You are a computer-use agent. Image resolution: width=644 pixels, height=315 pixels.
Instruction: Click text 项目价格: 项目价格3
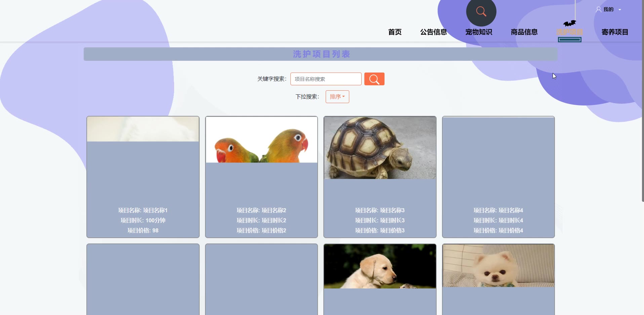[380, 230]
